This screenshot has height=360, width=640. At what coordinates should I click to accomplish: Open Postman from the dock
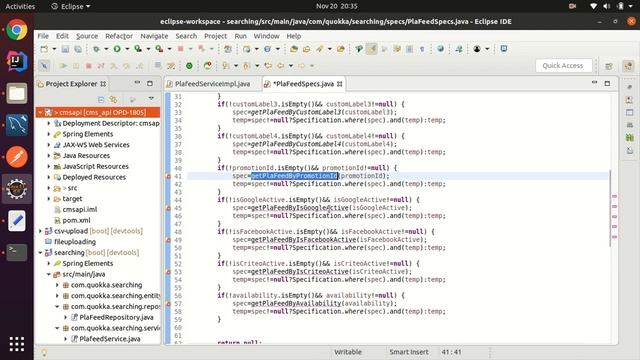tap(17, 157)
